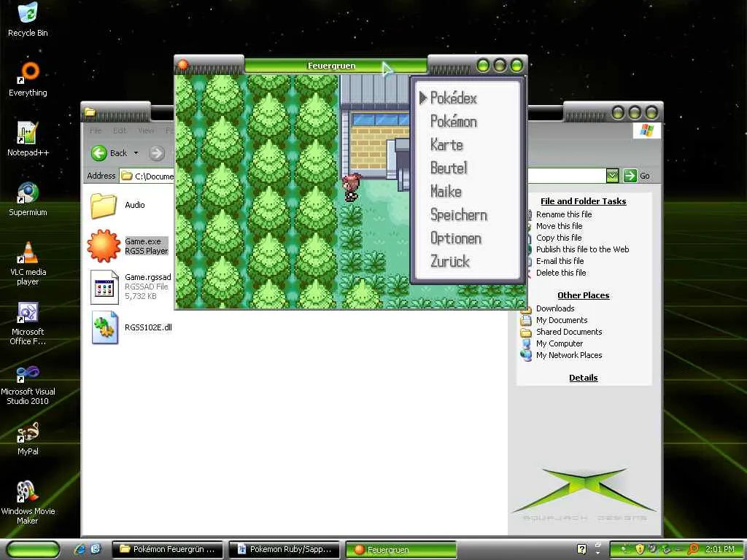Select Maike in the game menu
747x560 pixels.
click(446, 192)
